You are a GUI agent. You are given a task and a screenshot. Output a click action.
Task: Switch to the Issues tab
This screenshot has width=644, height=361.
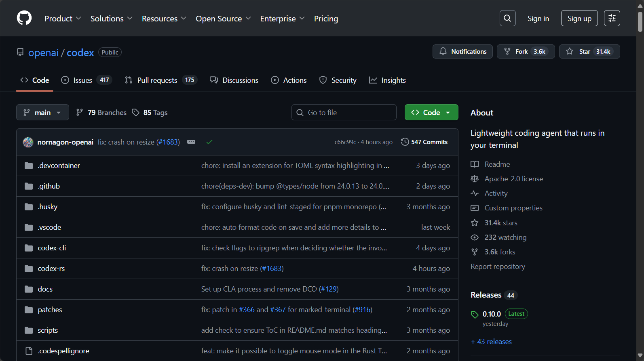click(86, 80)
